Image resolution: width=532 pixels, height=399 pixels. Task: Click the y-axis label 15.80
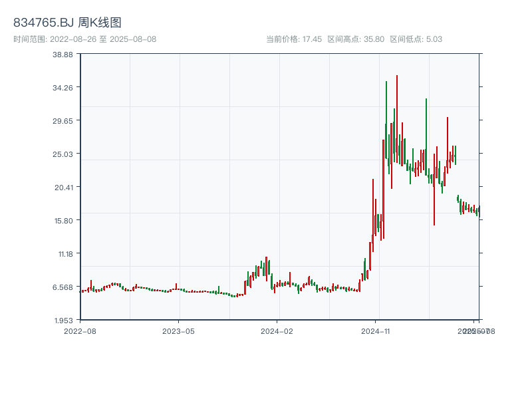64,221
